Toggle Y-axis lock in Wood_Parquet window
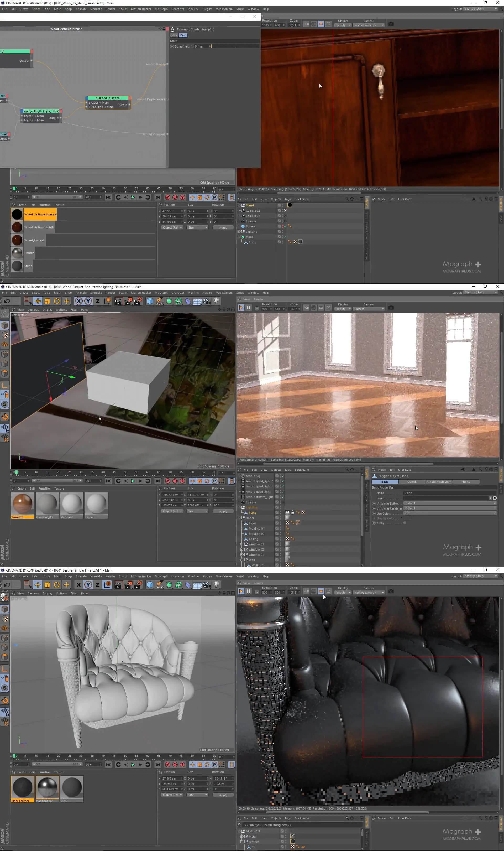The height and width of the screenshot is (851, 504). click(88, 301)
